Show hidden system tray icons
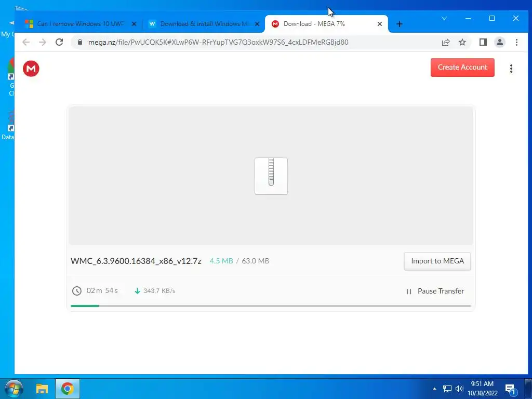The width and height of the screenshot is (532, 399). [434, 389]
